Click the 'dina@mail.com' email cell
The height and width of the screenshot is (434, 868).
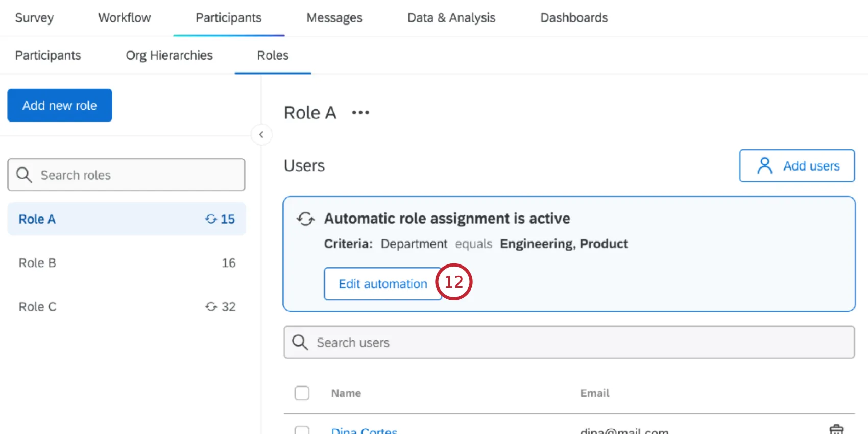[x=624, y=430]
